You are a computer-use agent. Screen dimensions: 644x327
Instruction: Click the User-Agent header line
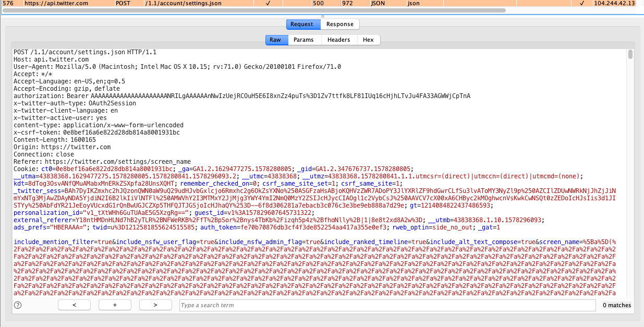[x=177, y=67]
